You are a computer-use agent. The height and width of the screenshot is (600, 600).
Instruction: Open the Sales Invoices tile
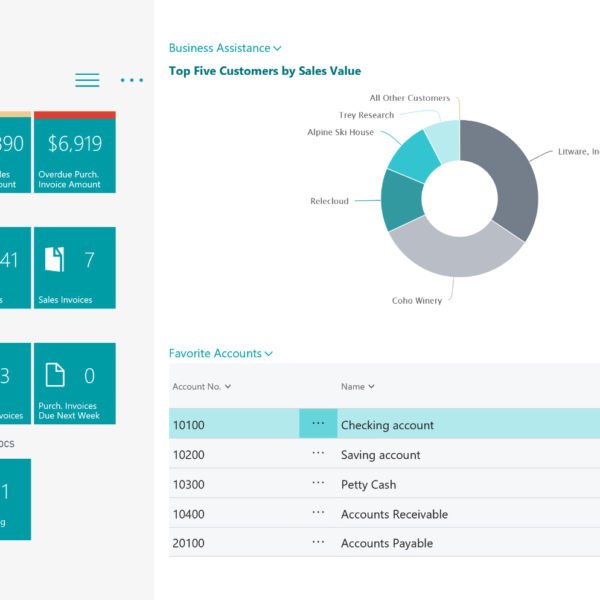(x=75, y=267)
